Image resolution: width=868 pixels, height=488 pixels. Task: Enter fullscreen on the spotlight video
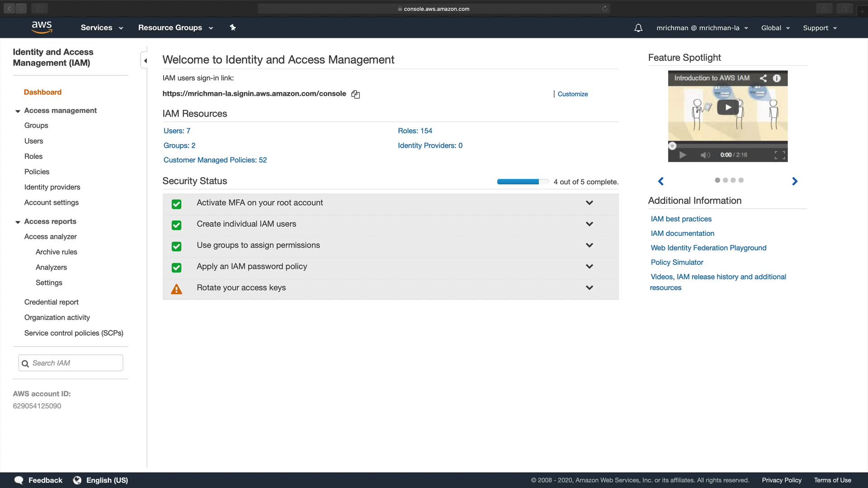[x=779, y=155]
